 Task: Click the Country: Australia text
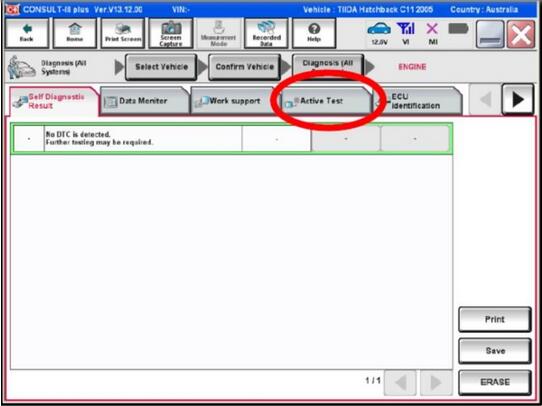[x=484, y=10]
